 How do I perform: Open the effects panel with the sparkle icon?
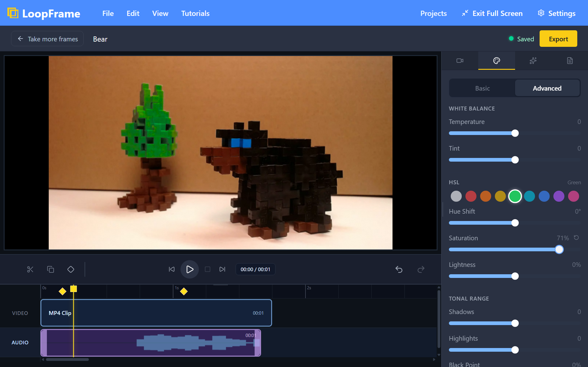533,60
